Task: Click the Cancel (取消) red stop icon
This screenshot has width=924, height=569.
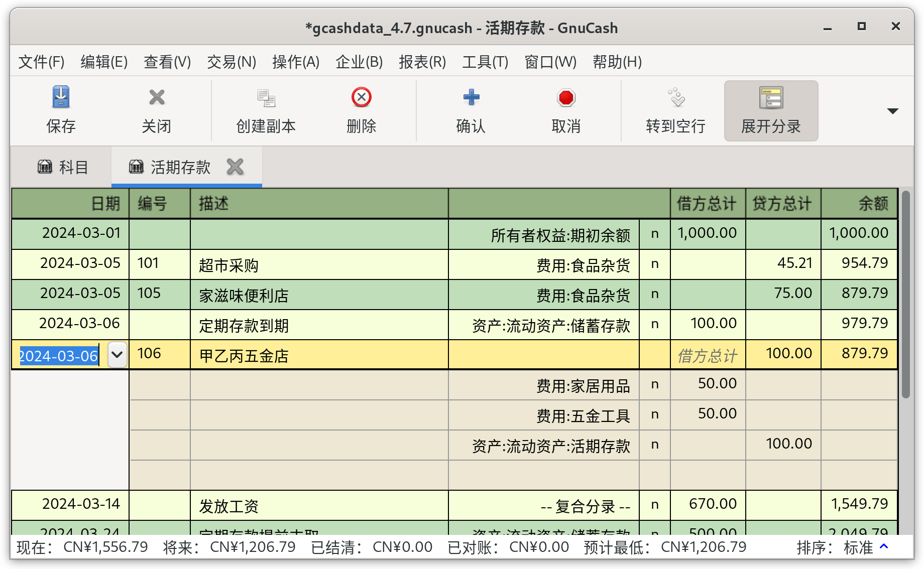Action: (566, 97)
